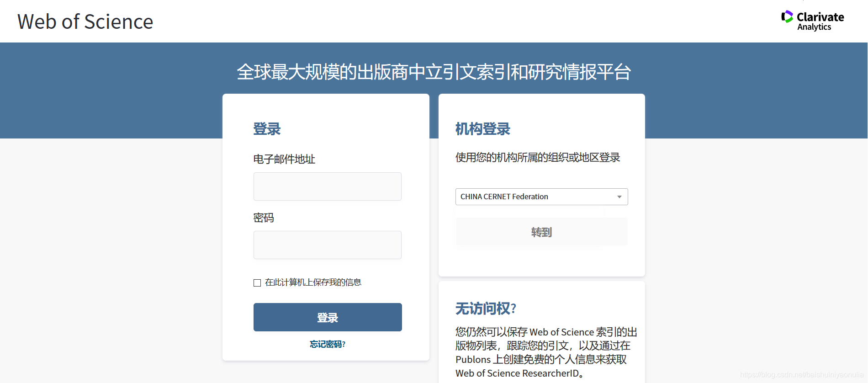Click the blue 登录 login button
This screenshot has height=383, width=868.
coord(328,317)
